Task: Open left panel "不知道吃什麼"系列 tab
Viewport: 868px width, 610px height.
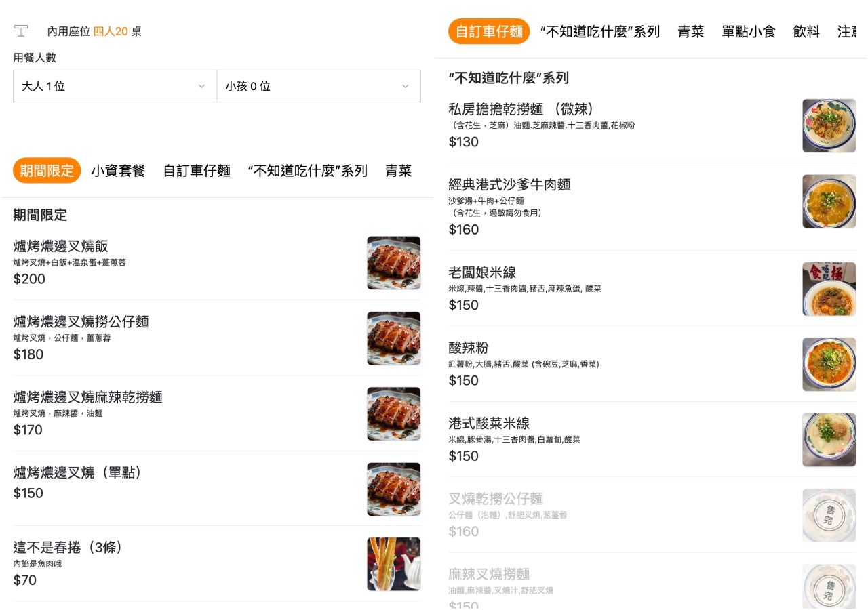Action: click(x=308, y=171)
